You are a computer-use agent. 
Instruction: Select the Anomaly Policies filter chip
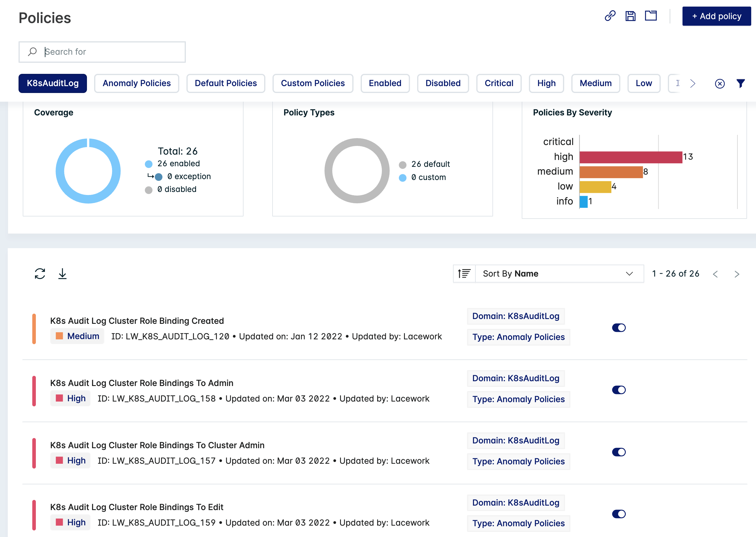click(x=136, y=83)
